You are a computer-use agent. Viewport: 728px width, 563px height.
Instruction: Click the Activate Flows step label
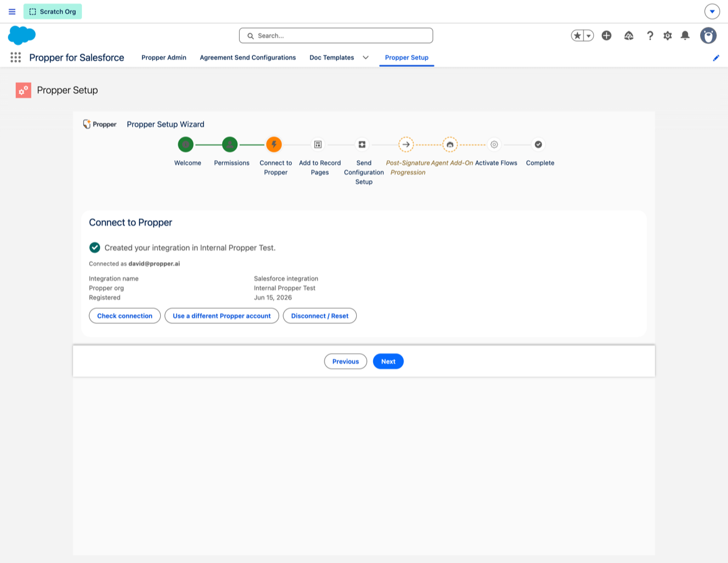496,163
